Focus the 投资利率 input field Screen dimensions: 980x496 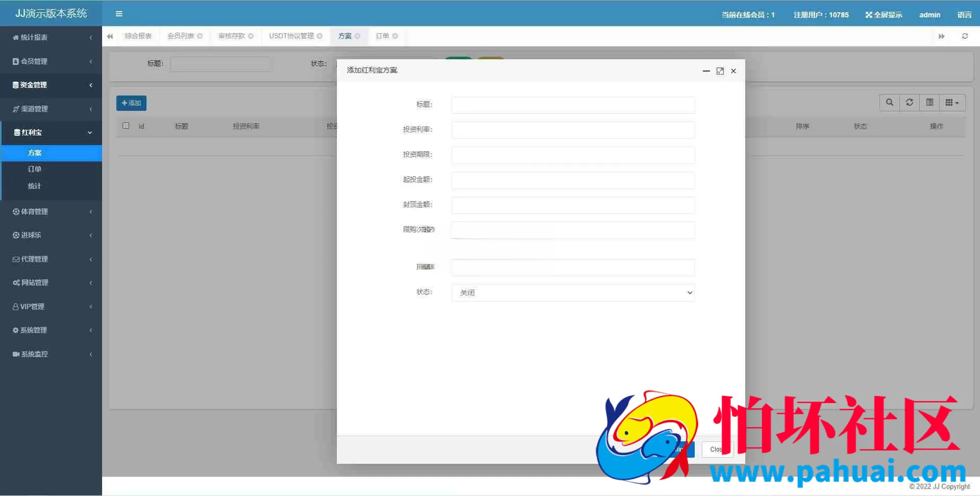tap(573, 130)
